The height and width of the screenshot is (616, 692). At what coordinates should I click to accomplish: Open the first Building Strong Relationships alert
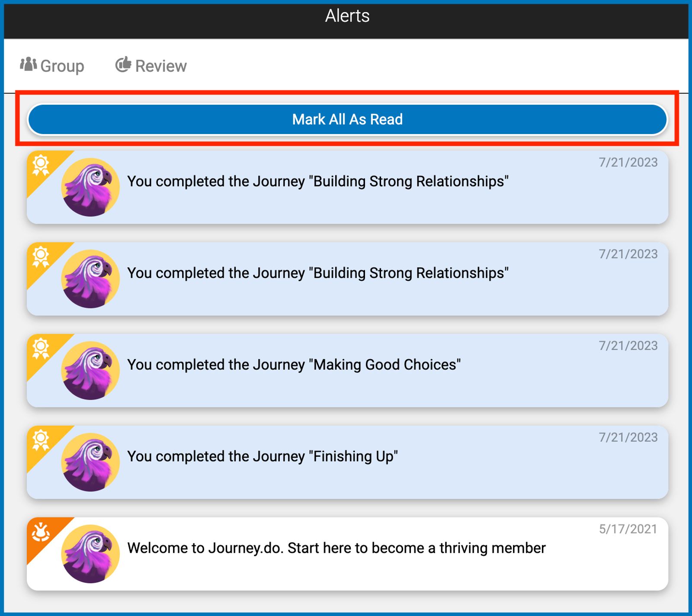click(347, 187)
